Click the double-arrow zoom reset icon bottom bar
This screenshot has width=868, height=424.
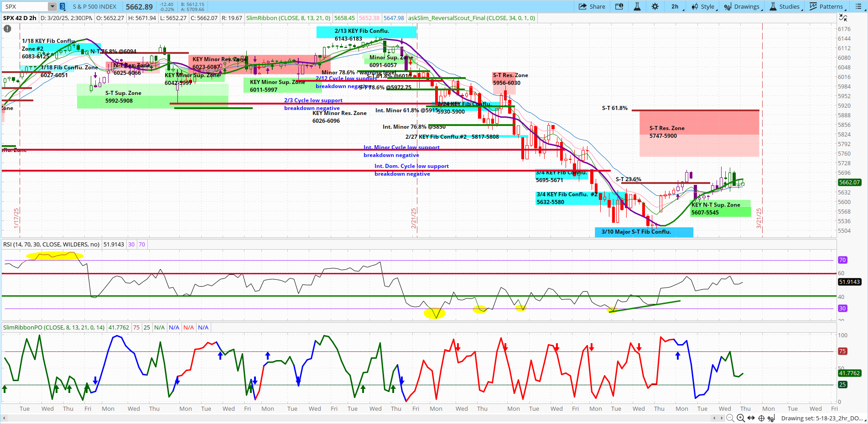[x=751, y=418]
